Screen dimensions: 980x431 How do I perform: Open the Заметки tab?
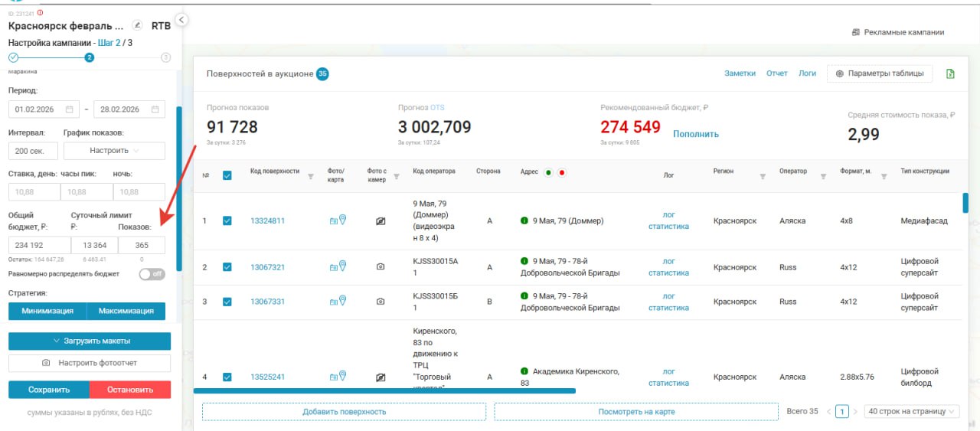pyautogui.click(x=740, y=73)
